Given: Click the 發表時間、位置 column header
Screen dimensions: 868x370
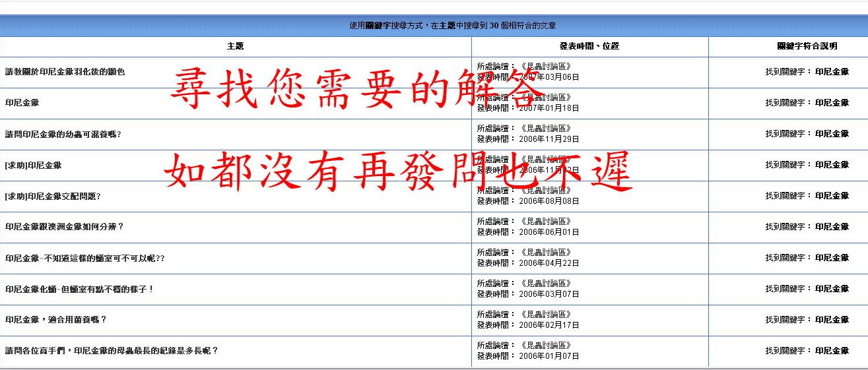Looking at the screenshot, I should [x=589, y=46].
